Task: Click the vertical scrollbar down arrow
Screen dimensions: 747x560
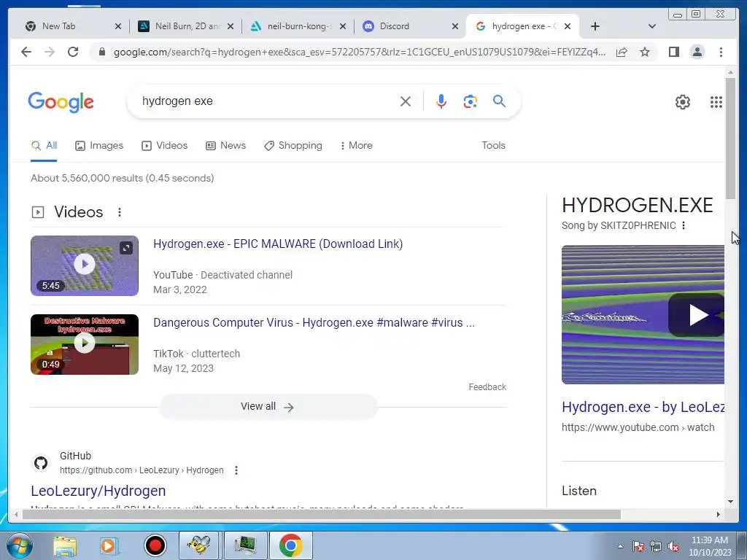Action: 730,502
